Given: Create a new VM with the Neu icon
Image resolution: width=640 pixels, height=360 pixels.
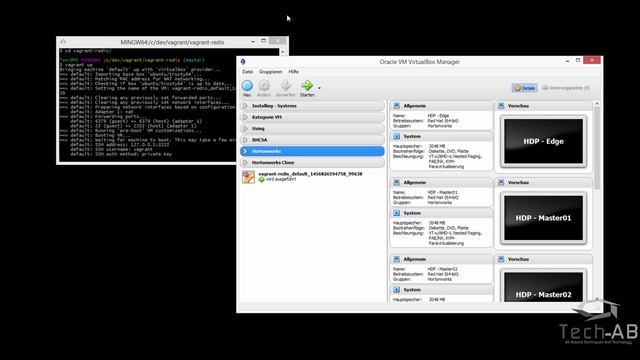Looking at the screenshot, I should (x=247, y=86).
